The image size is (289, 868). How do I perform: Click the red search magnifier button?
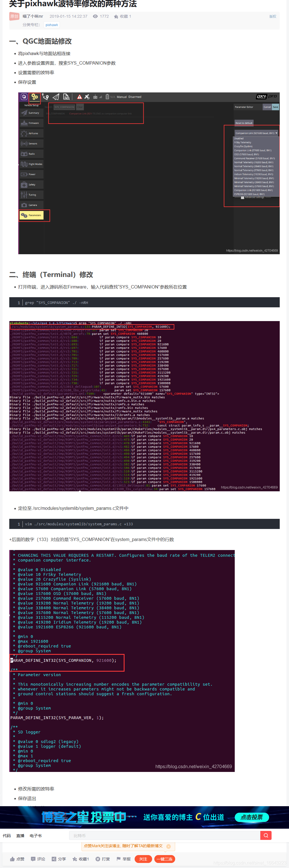coord(266,835)
